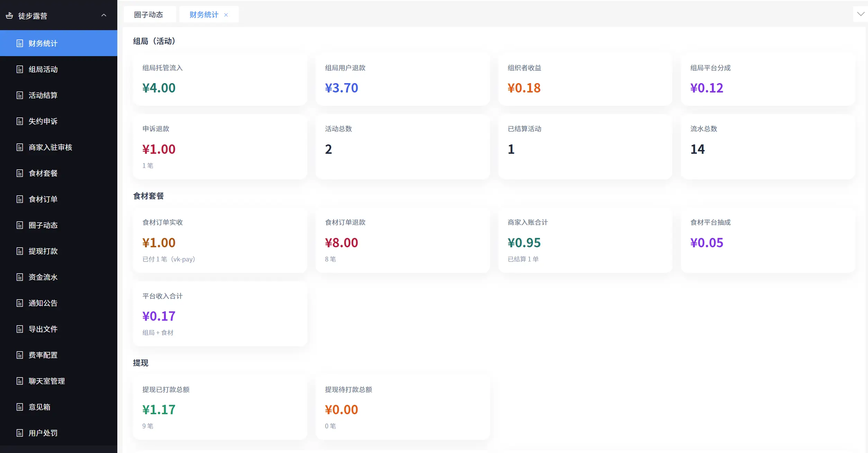Click the document icon beside 提现打款
This screenshot has width=868, height=453.
(x=20, y=251)
